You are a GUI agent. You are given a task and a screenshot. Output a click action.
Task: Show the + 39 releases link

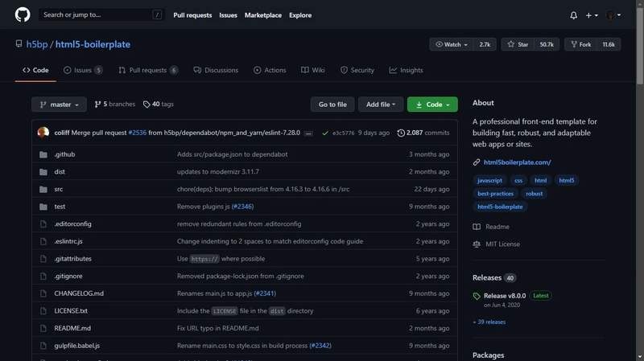pos(489,322)
